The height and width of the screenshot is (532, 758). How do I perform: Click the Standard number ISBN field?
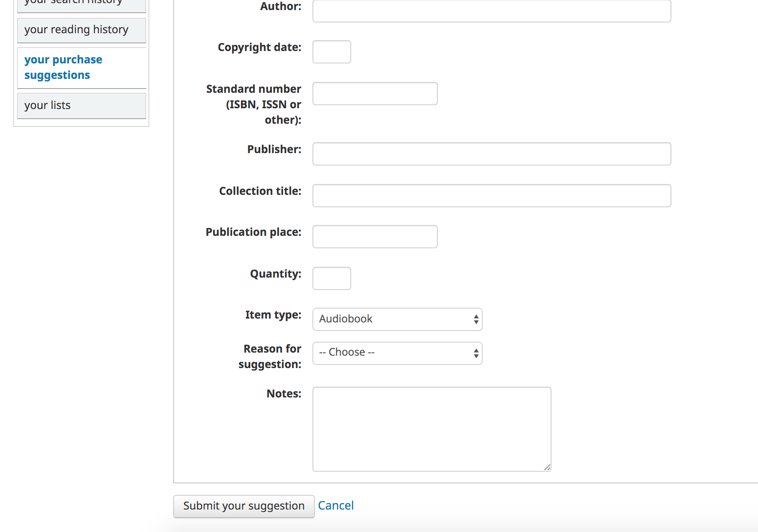coord(374,94)
